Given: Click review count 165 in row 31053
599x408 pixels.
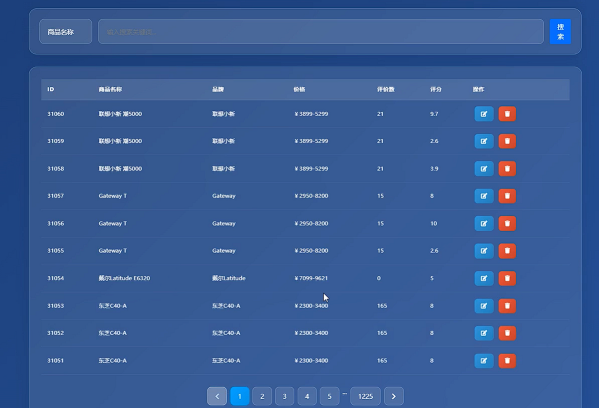Looking at the screenshot, I should pyautogui.click(x=382, y=306).
